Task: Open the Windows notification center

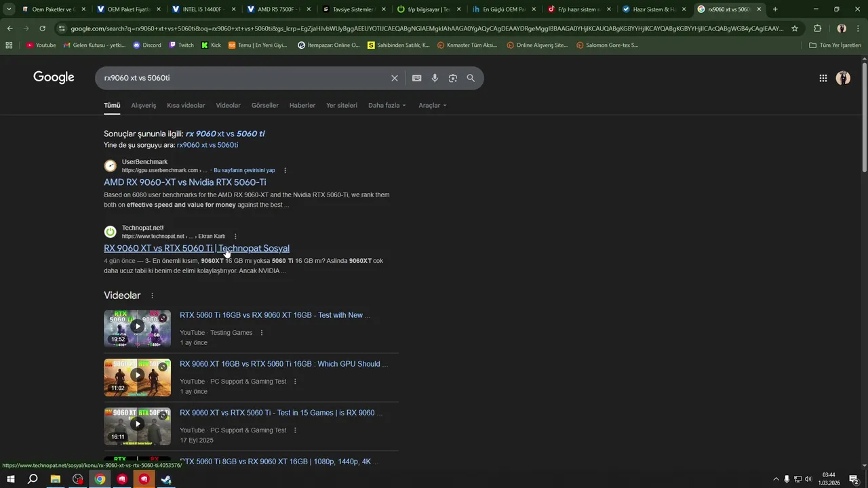Action: pyautogui.click(x=854, y=479)
